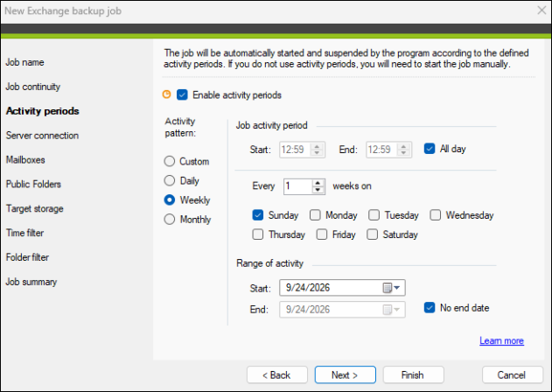Check the Saturday checkbox
Screen dimensions: 552x392
pos(372,234)
